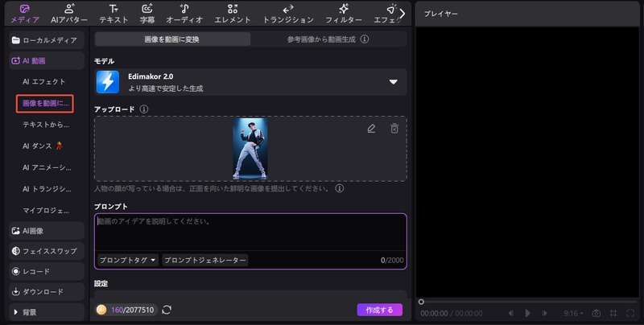Switch to 画像を動画に変換 mode tab
The width and height of the screenshot is (644, 325).
(x=172, y=39)
